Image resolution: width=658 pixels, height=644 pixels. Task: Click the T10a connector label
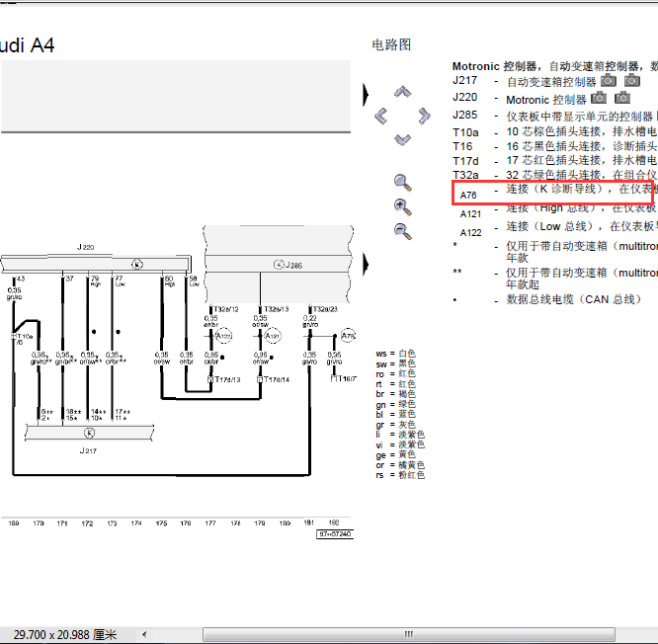point(25,339)
